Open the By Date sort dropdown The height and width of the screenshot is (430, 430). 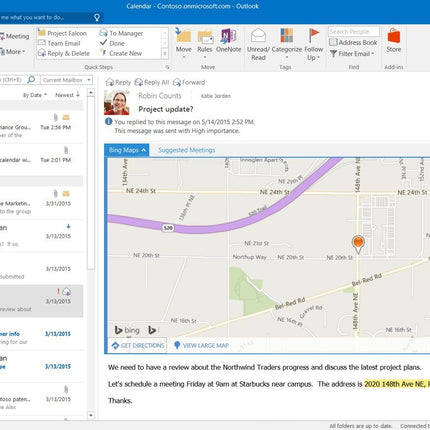tap(35, 95)
